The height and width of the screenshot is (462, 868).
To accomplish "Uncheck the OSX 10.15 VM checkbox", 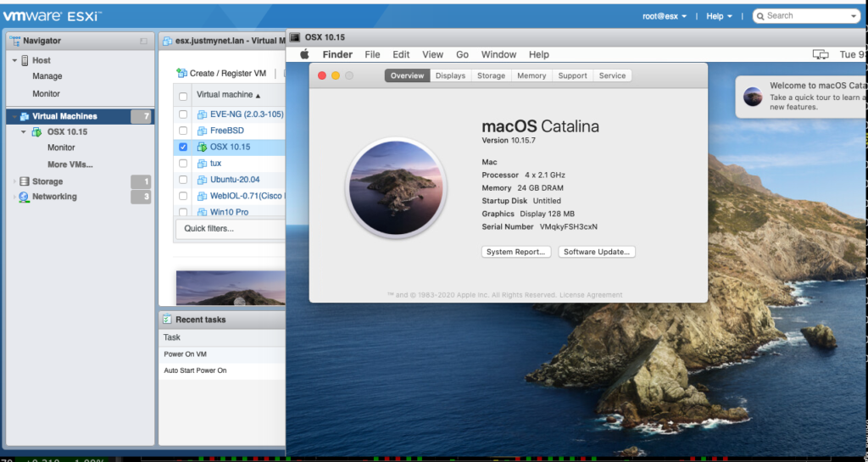I will (183, 148).
